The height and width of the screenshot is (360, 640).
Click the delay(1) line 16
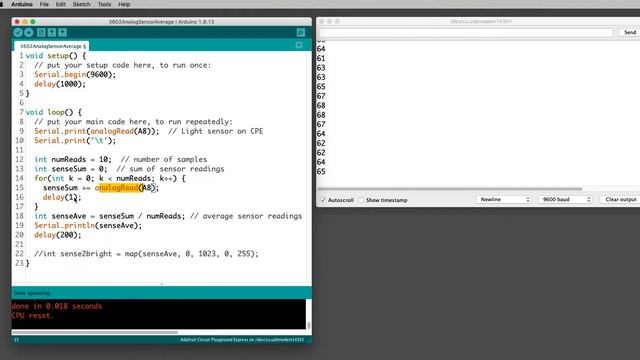62,197
